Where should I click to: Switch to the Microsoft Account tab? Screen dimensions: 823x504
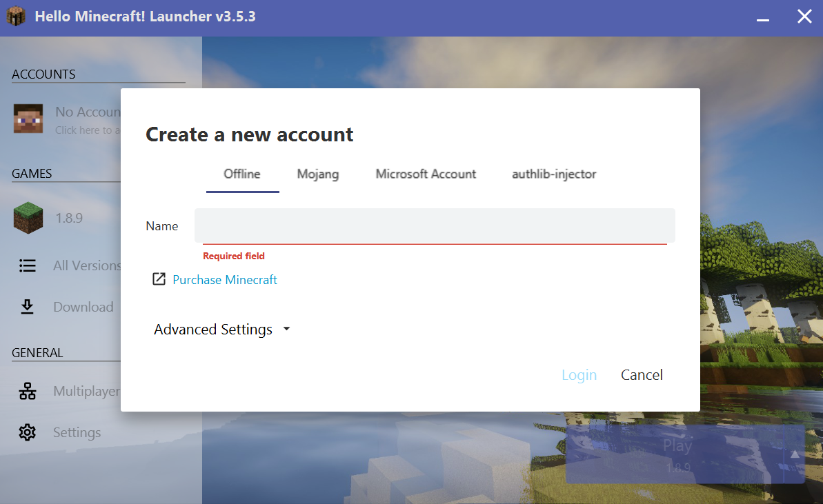(x=426, y=174)
